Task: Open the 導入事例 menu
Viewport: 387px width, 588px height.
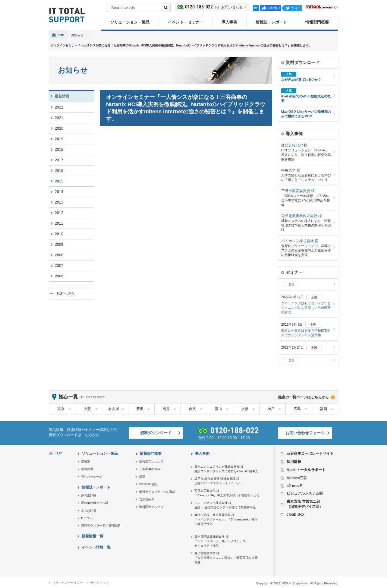Action: (x=229, y=22)
